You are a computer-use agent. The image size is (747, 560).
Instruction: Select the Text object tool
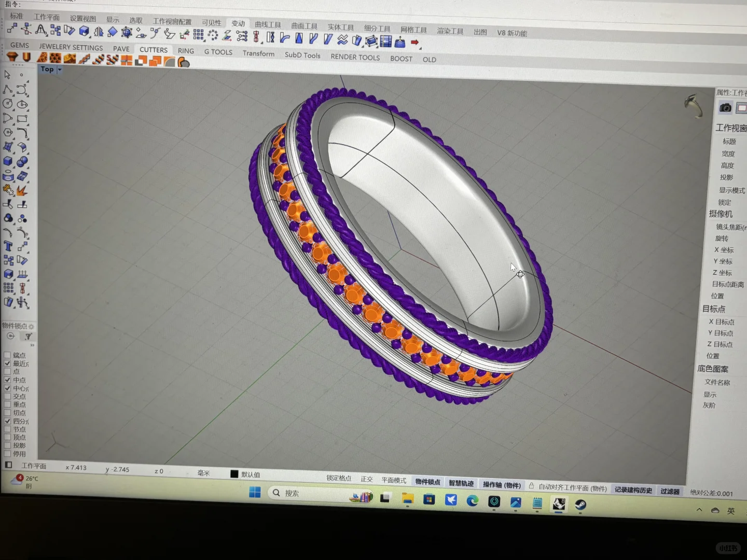(x=8, y=246)
